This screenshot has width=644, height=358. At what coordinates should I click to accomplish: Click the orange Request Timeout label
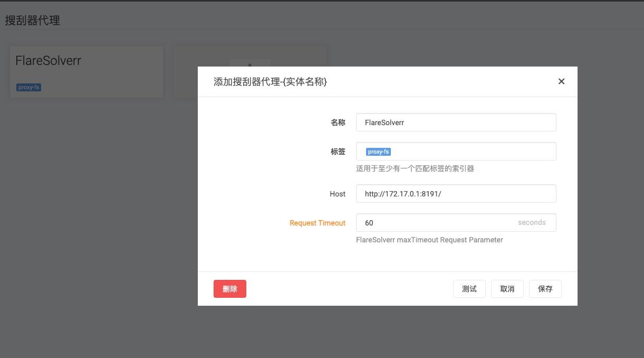tap(317, 223)
